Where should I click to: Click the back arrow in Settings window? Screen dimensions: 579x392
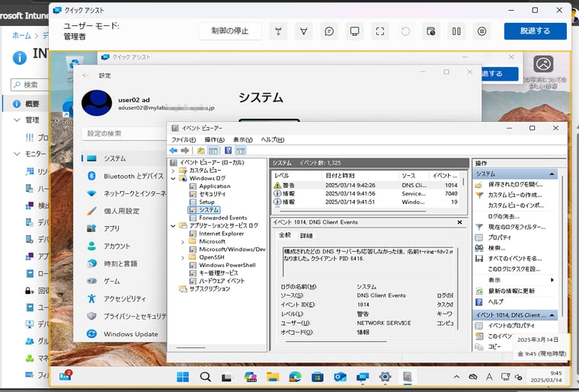85,75
